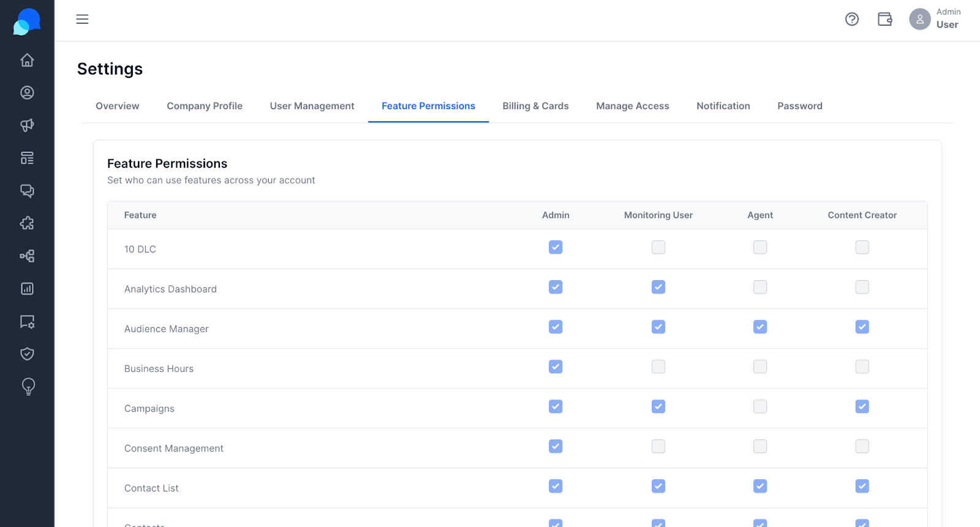
Task: Click the app logo in sidebar
Action: pos(27,21)
